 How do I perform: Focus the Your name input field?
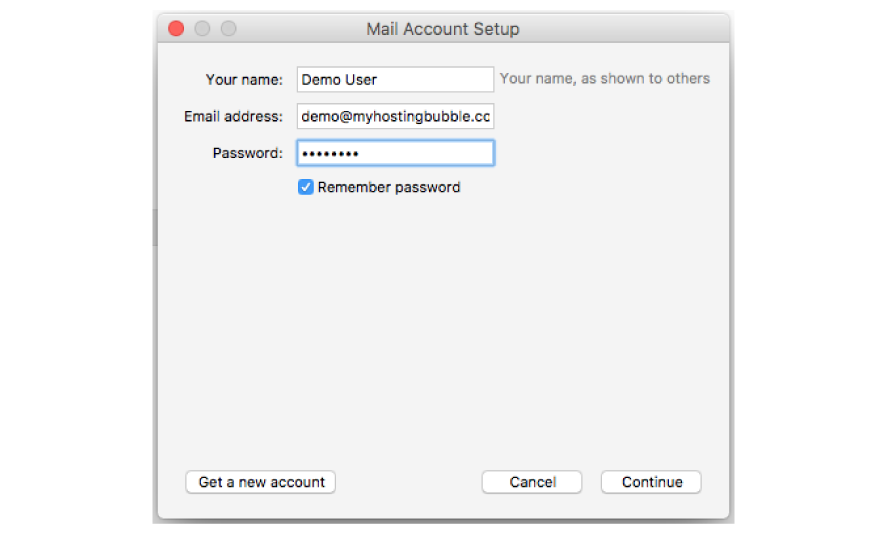coord(395,80)
